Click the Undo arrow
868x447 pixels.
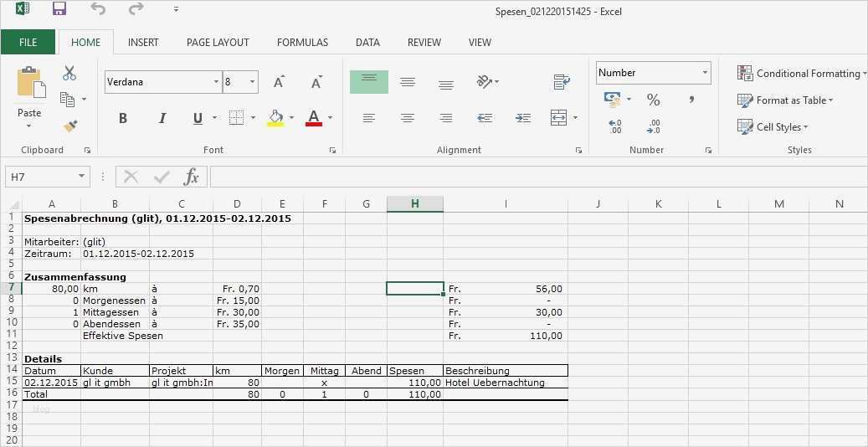[98, 9]
